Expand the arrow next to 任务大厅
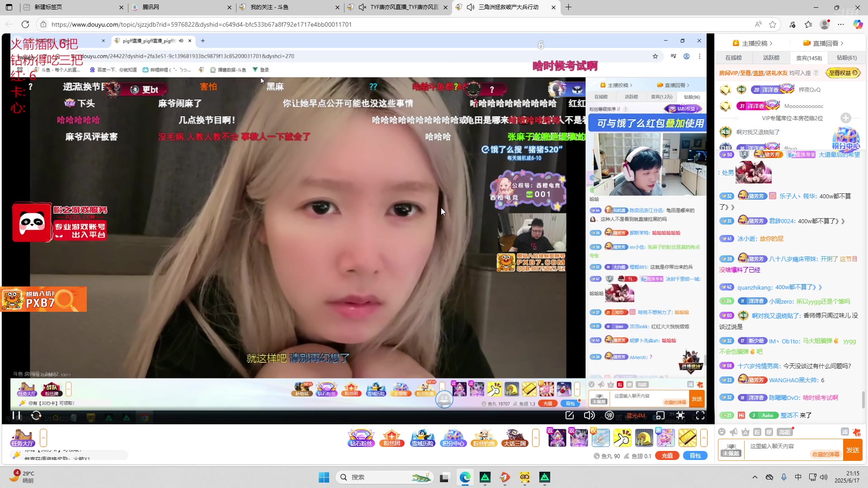868x488 pixels. point(43,438)
